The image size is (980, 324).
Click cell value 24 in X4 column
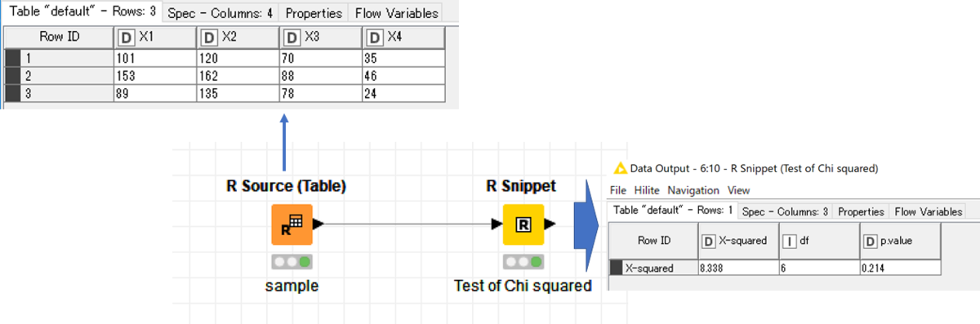click(x=403, y=93)
